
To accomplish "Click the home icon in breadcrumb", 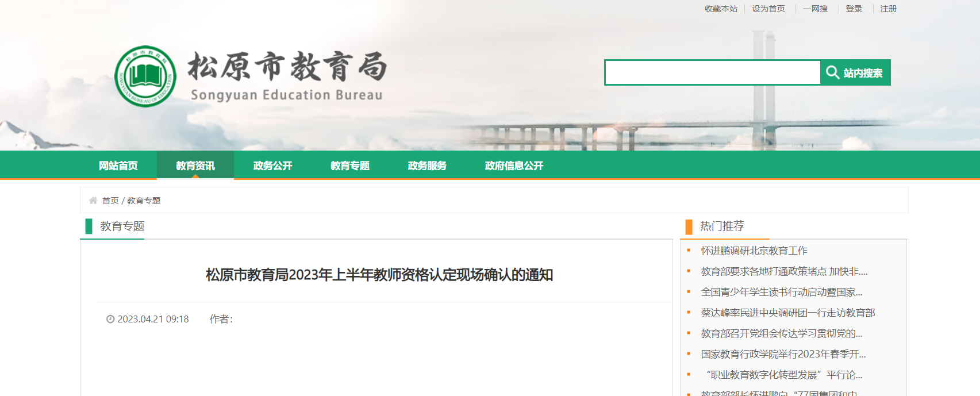I will click(93, 201).
